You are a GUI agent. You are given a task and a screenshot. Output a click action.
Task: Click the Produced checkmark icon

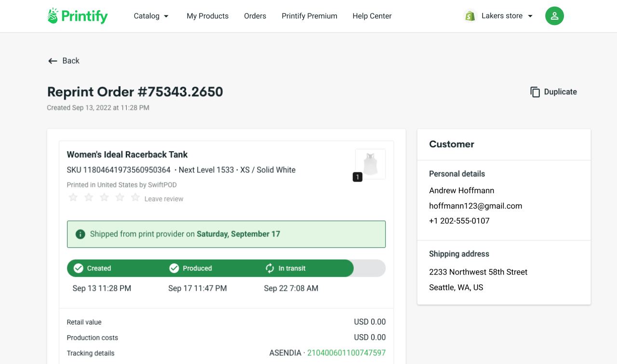click(x=174, y=268)
